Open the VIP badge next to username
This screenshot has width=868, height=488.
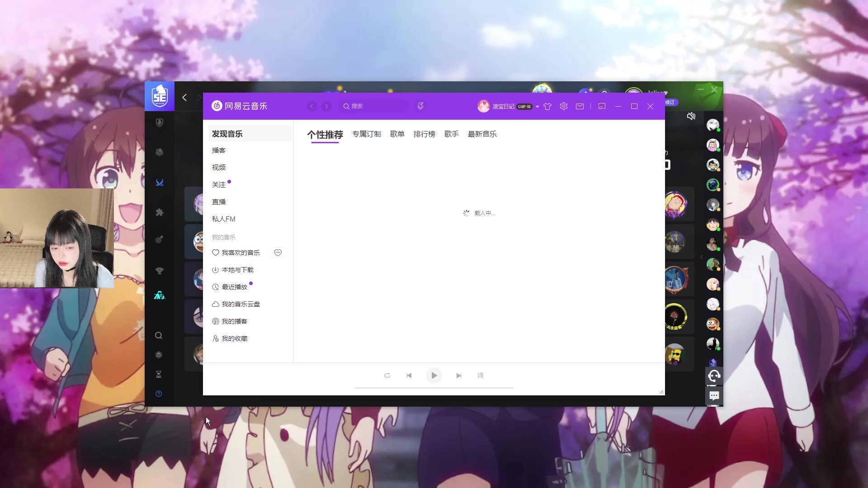coord(524,107)
